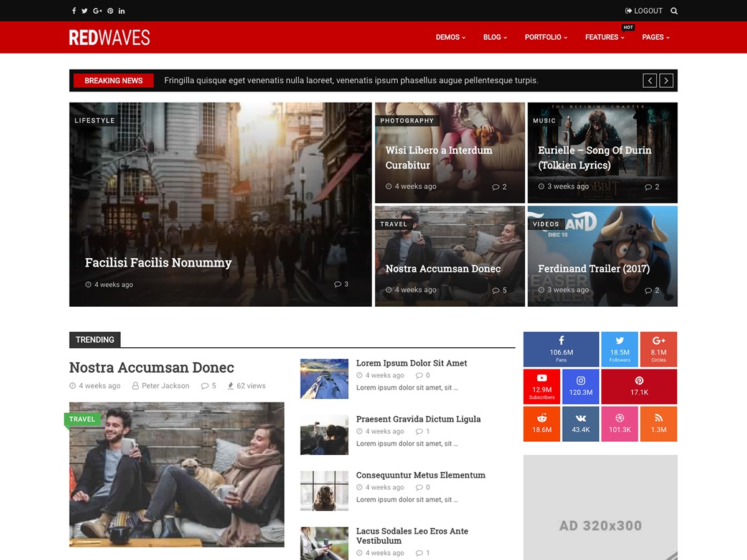This screenshot has width=747, height=560.
Task: Click comment icon on Facilisi Facilis Nonummy
Action: [x=338, y=284]
